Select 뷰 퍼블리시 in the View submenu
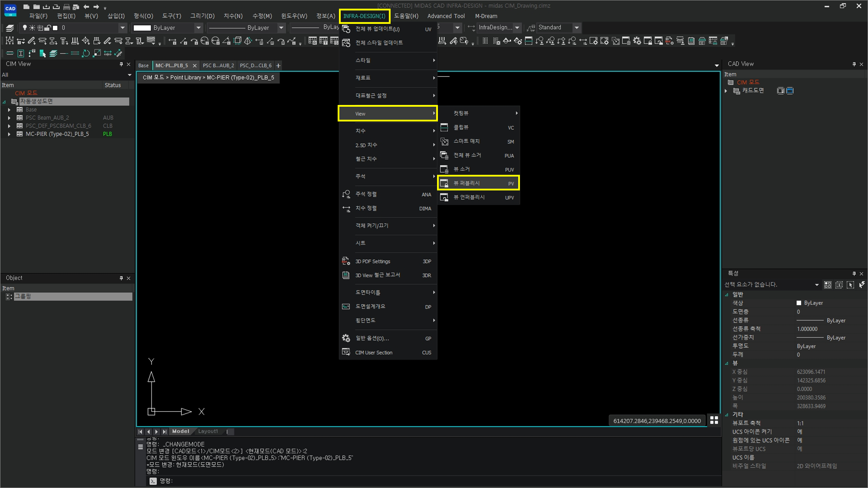Image resolution: width=868 pixels, height=488 pixels. click(478, 183)
